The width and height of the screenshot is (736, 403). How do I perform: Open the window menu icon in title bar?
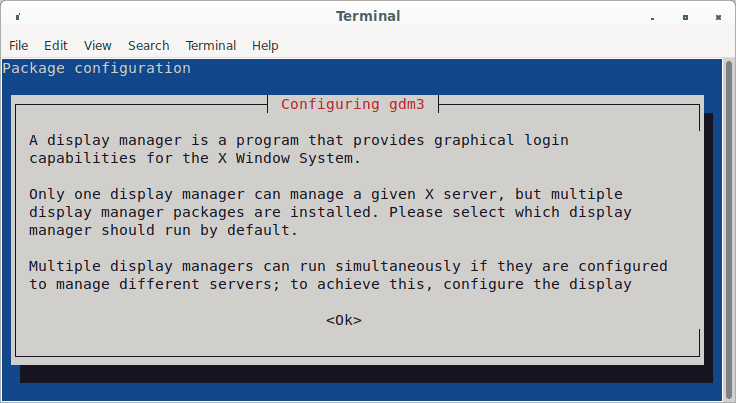tap(18, 17)
